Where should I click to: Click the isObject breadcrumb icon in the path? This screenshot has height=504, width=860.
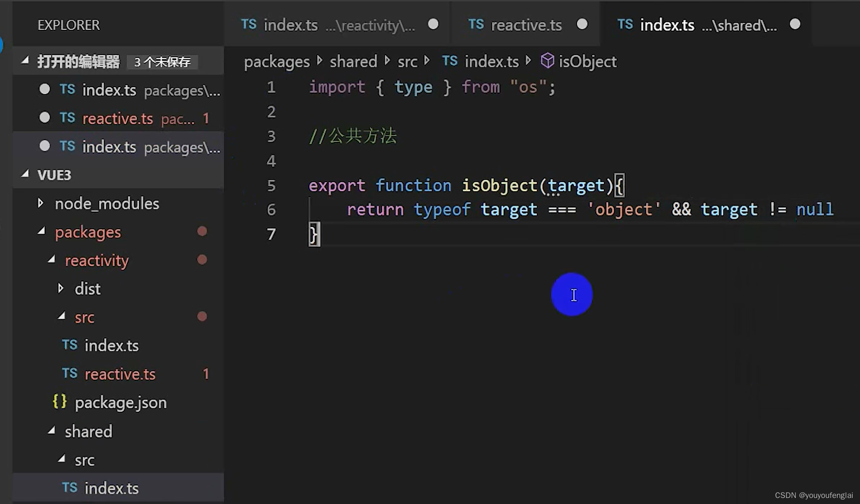[x=548, y=61]
